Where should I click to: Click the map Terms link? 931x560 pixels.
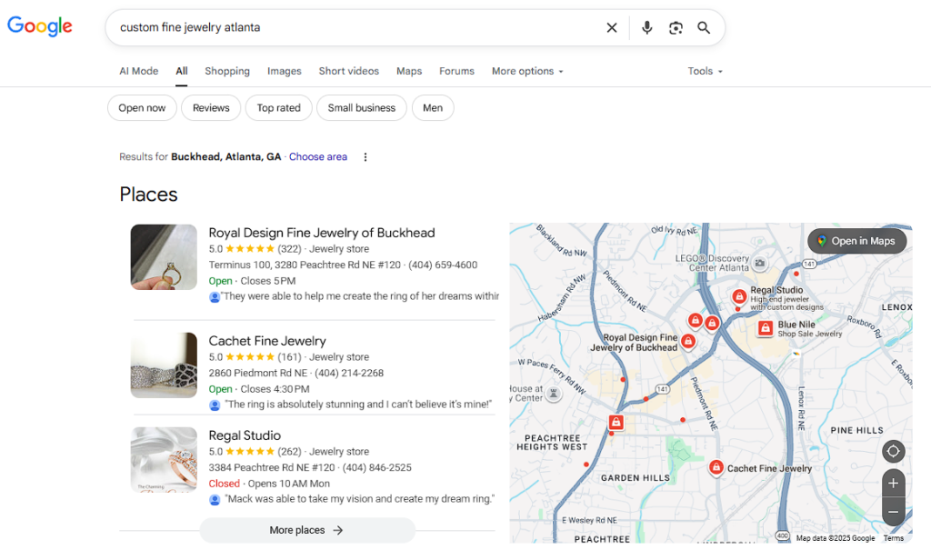point(894,538)
